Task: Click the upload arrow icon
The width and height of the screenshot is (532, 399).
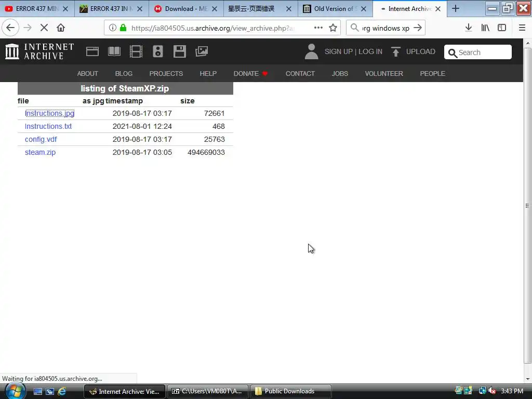Action: (395, 51)
